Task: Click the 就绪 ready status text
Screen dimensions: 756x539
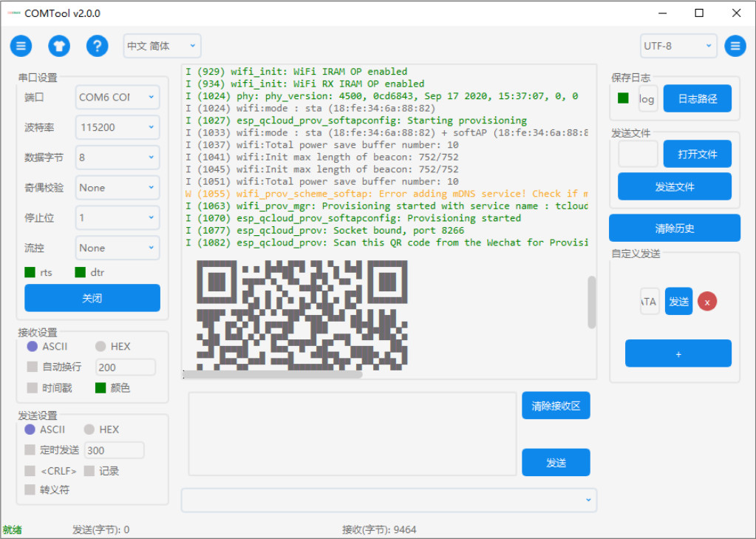Action: pos(13,529)
